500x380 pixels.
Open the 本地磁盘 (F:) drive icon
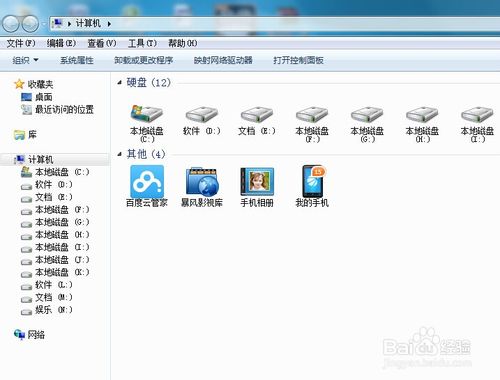(x=312, y=124)
